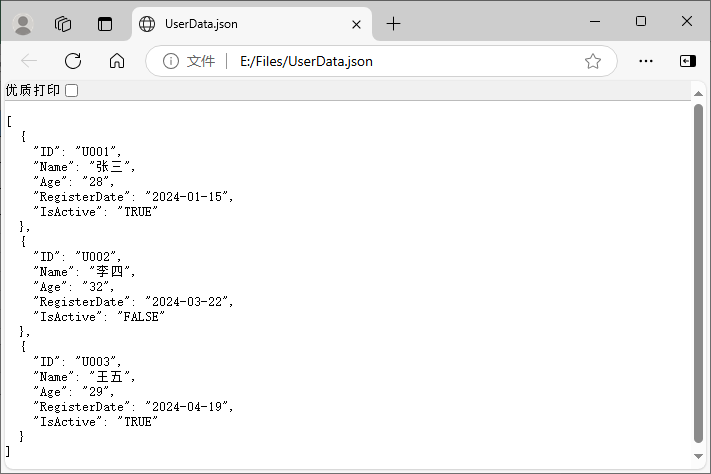
Task: Open the Settings and more ellipsis menu
Action: coord(646,61)
